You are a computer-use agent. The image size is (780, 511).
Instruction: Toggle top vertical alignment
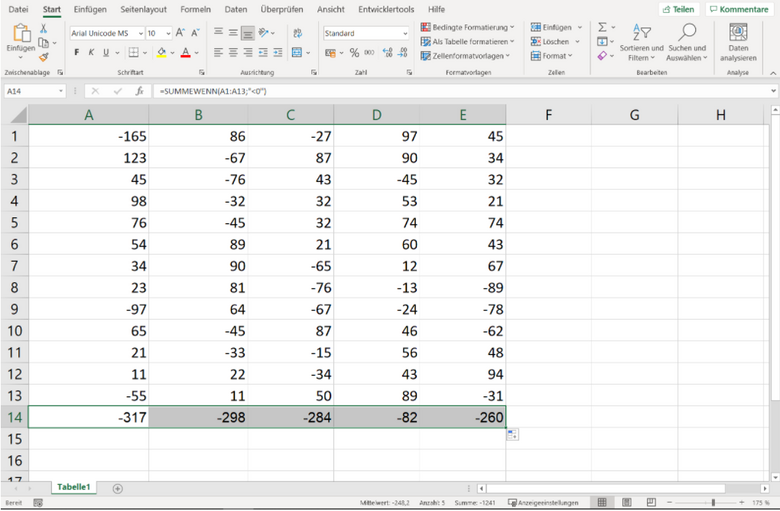coord(218,32)
